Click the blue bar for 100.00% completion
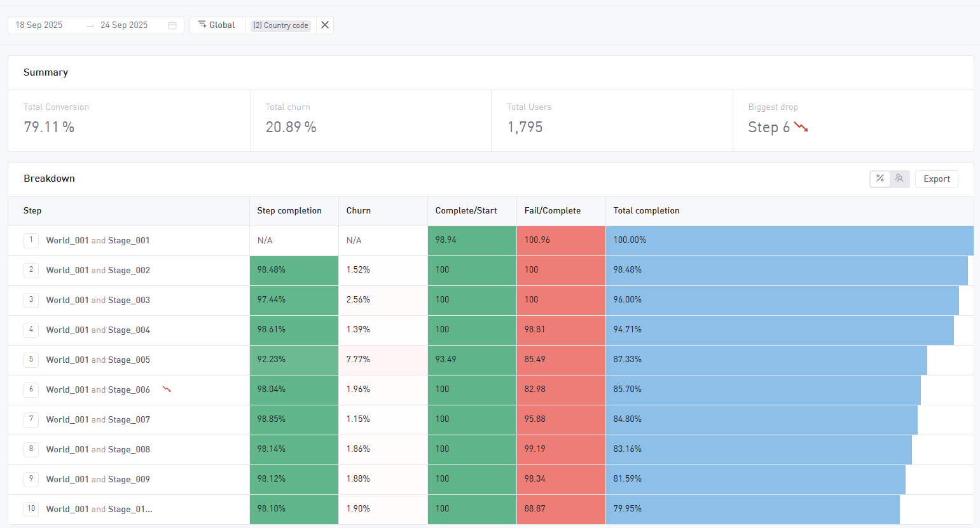 point(789,240)
